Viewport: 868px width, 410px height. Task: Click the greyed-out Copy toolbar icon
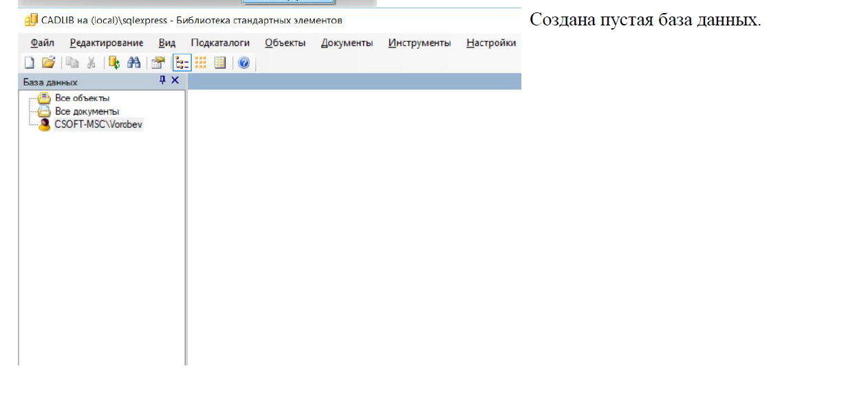point(72,63)
